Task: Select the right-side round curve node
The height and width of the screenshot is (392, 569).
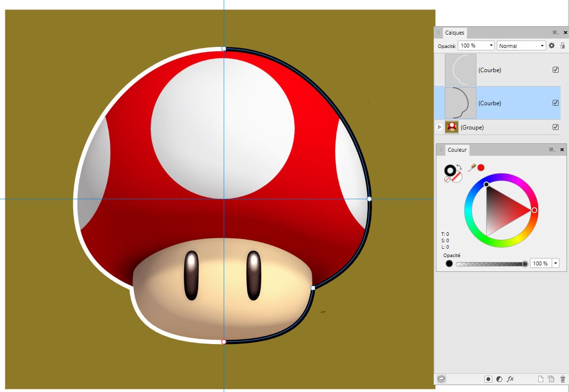Action: pyautogui.click(x=370, y=199)
